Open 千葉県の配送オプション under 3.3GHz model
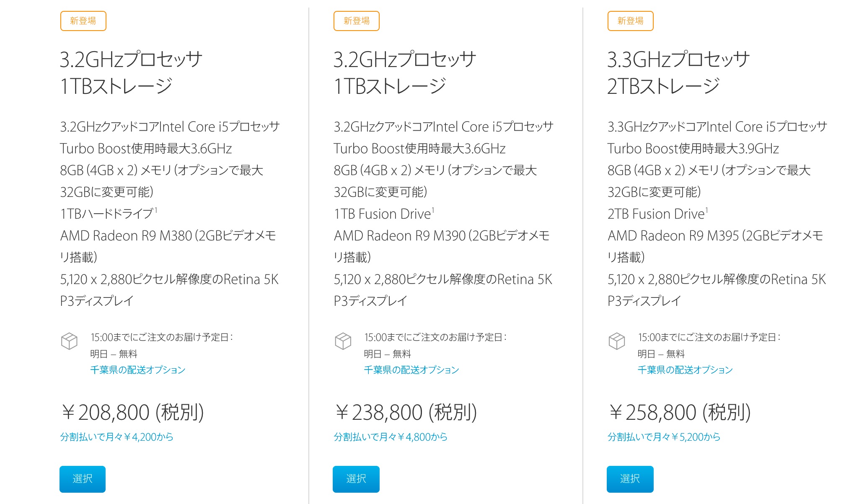 pyautogui.click(x=685, y=370)
